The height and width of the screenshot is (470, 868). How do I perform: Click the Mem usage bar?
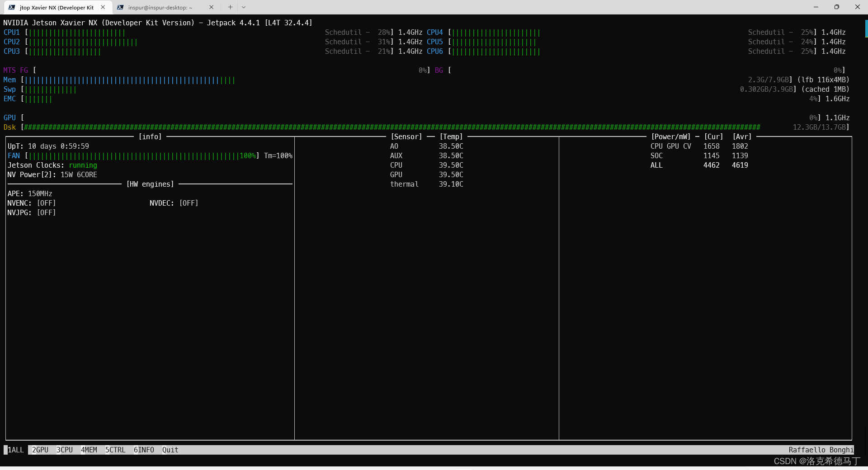130,80
